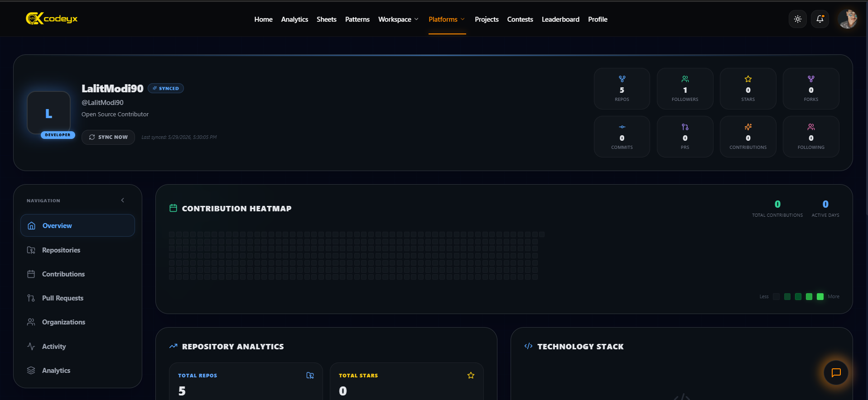Screen dimensions: 868x400
Task: Click the Analytics layers icon in sidebar
Action: (31, 370)
